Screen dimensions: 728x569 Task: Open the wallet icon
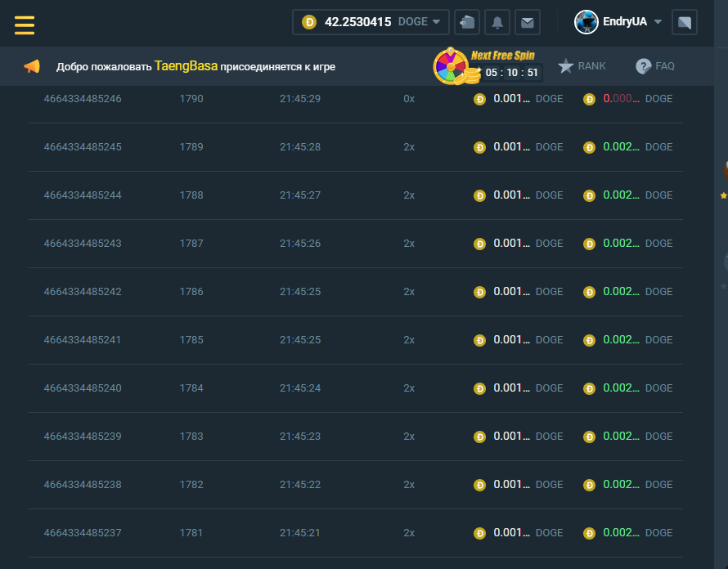(x=467, y=22)
